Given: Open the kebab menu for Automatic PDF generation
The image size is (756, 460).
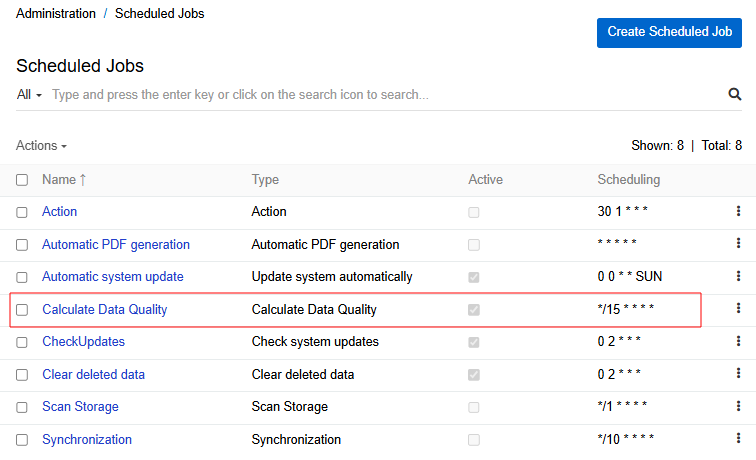Looking at the screenshot, I should coord(738,244).
